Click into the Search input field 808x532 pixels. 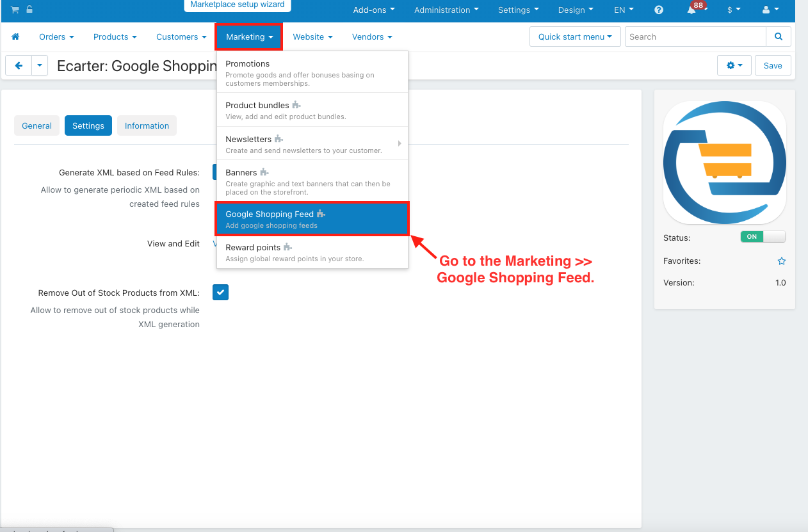[x=695, y=37]
